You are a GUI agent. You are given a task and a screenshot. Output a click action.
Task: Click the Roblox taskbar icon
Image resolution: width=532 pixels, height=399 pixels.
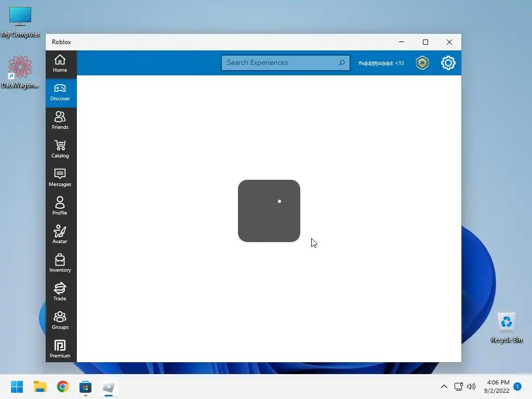[x=109, y=387]
